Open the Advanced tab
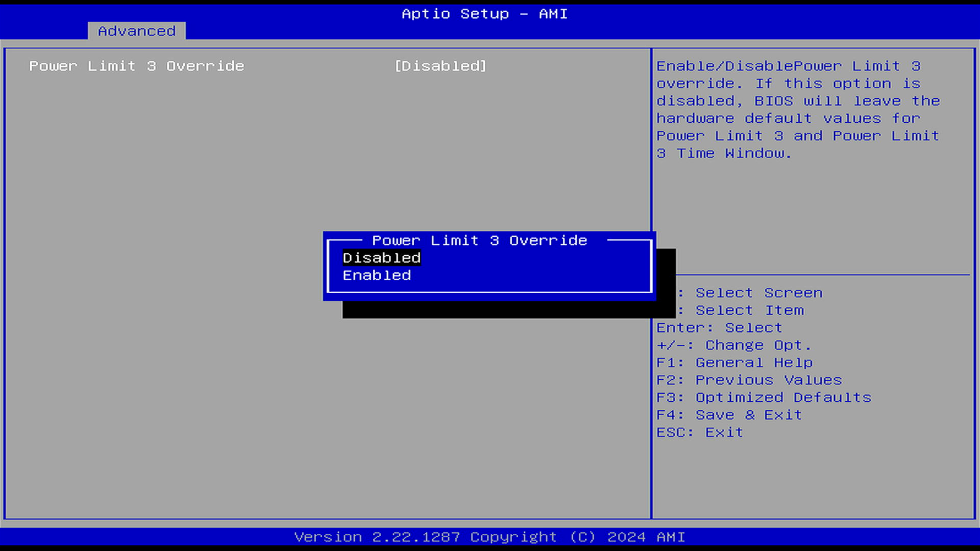Screen dimensions: 980x551 [137, 31]
